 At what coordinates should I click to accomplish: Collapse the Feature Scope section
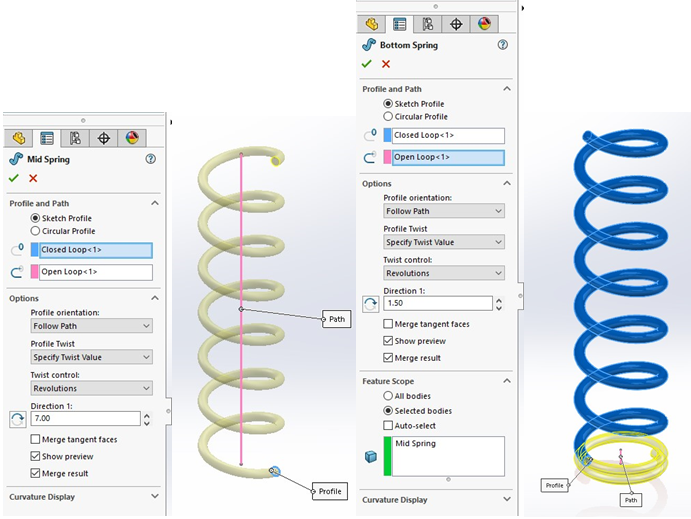click(x=506, y=381)
